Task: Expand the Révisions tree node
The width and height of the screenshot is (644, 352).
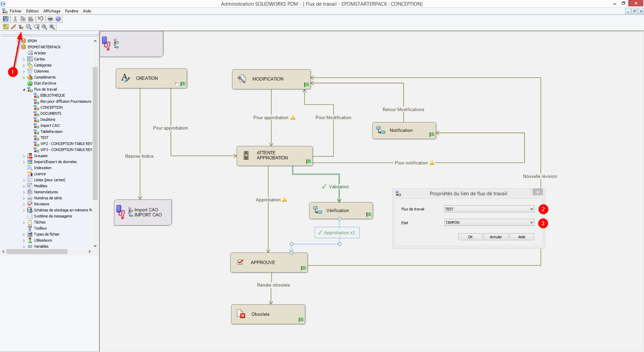Action: 24,204
